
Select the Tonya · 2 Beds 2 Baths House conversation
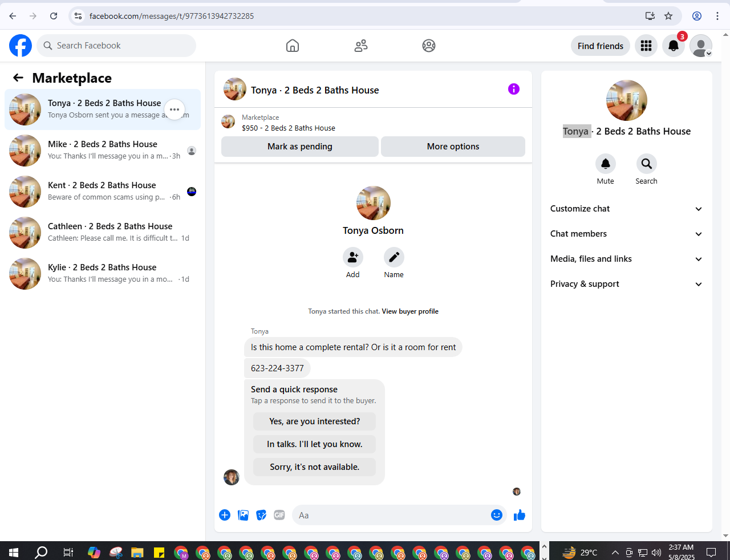(103, 109)
